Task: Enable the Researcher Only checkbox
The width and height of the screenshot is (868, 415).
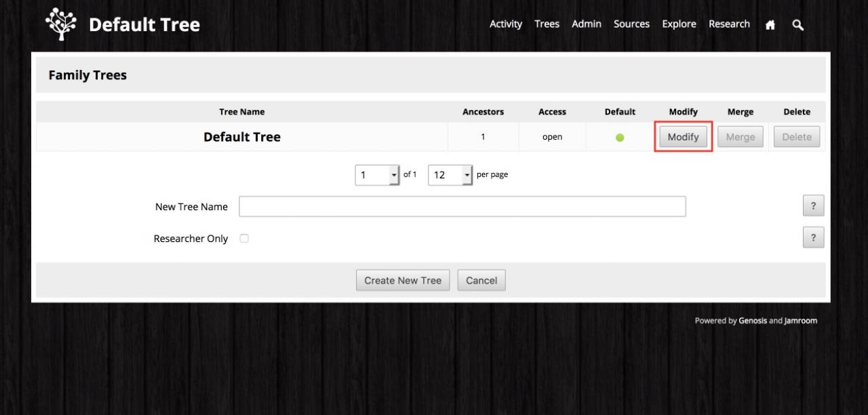Action: (244, 239)
